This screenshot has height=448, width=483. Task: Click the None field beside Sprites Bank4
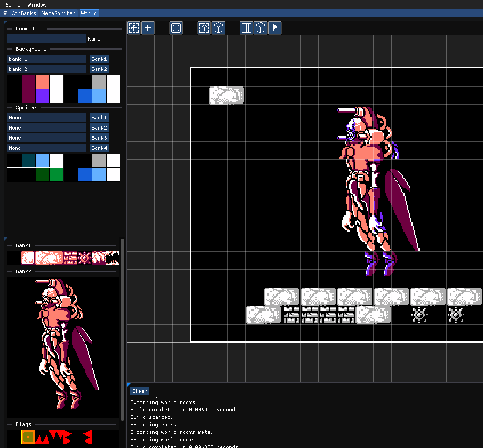coord(47,148)
